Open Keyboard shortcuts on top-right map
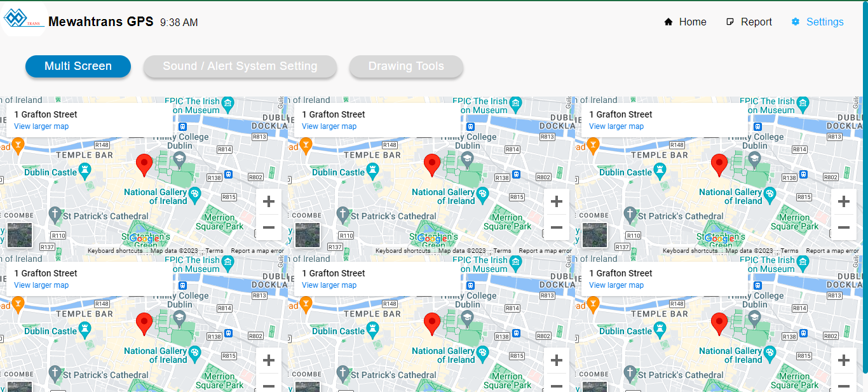Image resolution: width=868 pixels, height=392 pixels. tap(691, 251)
